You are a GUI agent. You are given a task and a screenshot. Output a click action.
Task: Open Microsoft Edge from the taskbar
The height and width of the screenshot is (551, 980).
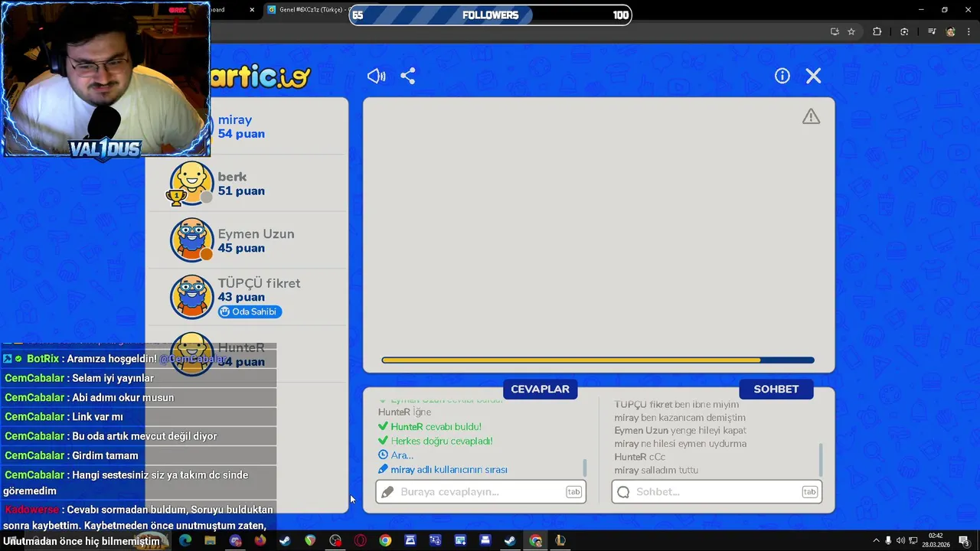point(185,540)
